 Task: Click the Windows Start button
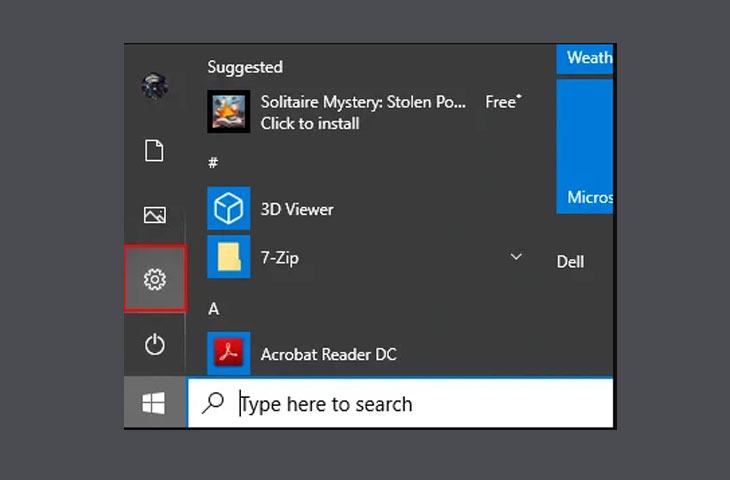(154, 403)
